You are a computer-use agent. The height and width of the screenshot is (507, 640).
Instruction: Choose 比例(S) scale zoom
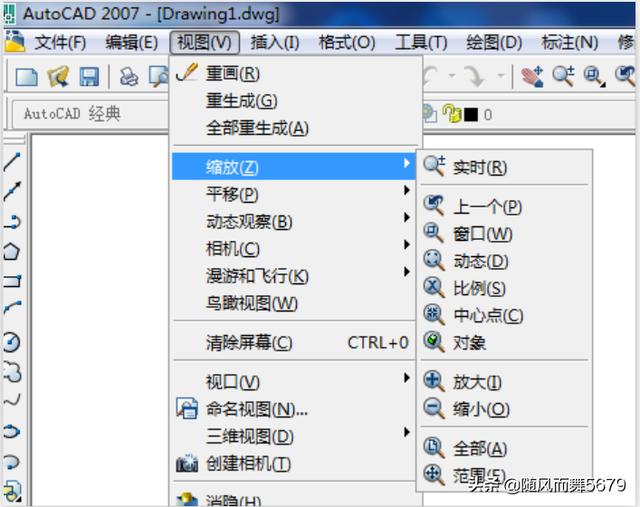coord(504,288)
